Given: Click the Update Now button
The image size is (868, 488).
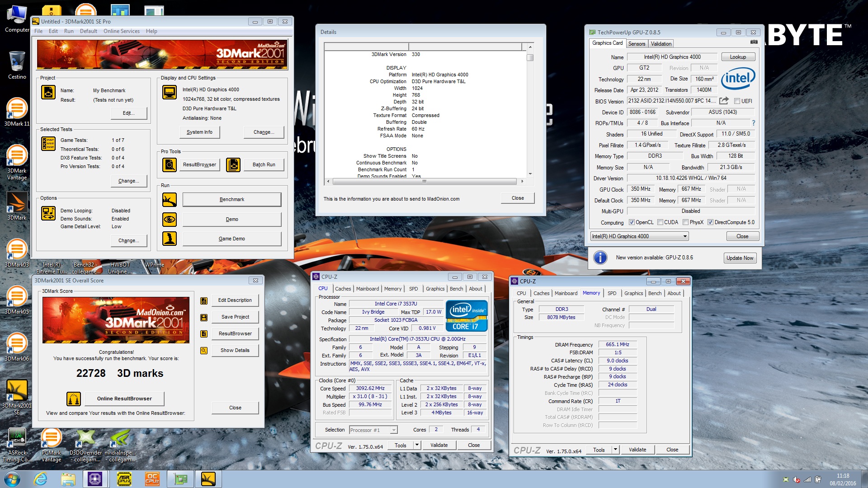Looking at the screenshot, I should pos(740,258).
